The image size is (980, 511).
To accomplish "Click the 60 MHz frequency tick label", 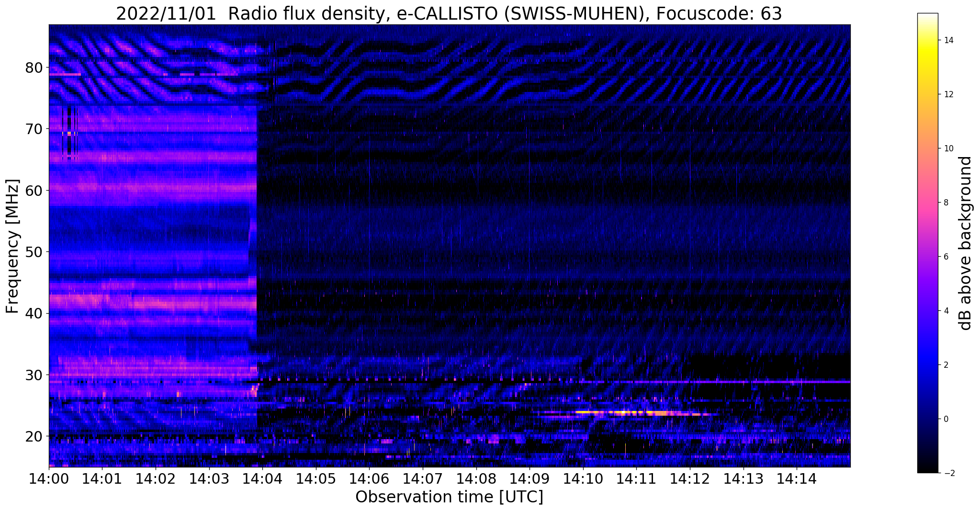I will click(x=34, y=191).
